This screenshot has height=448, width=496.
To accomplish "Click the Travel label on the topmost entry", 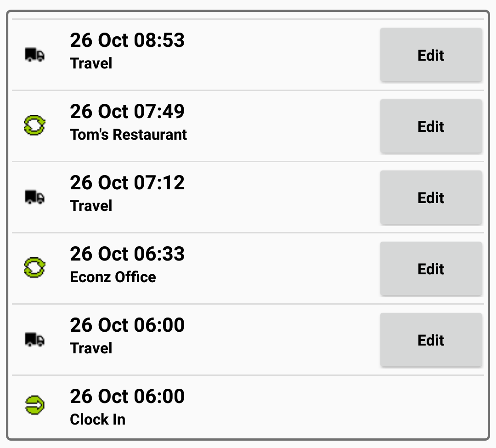I will pos(90,63).
